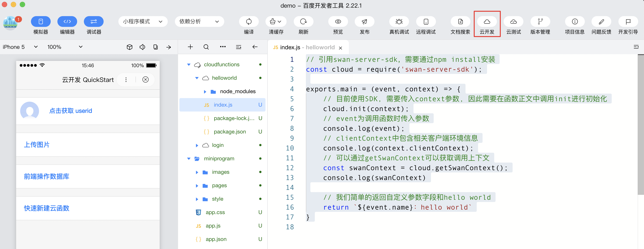Open 开发引导 developer guide

628,22
